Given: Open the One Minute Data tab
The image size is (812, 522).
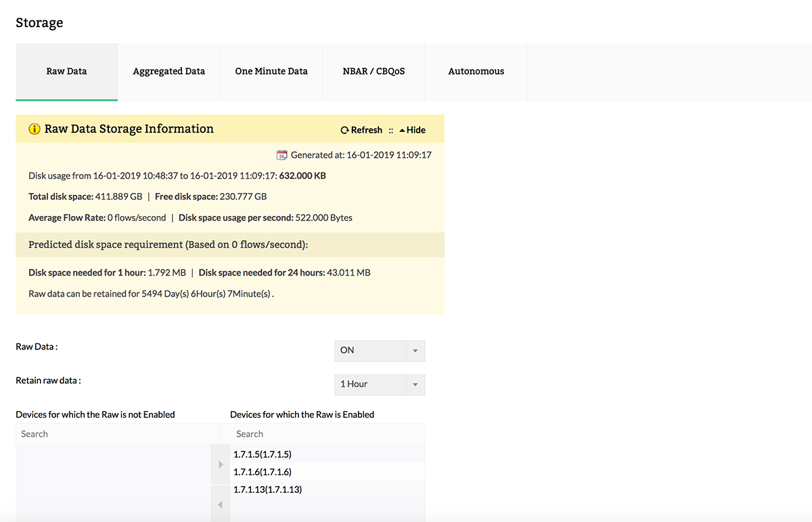Looking at the screenshot, I should (271, 71).
